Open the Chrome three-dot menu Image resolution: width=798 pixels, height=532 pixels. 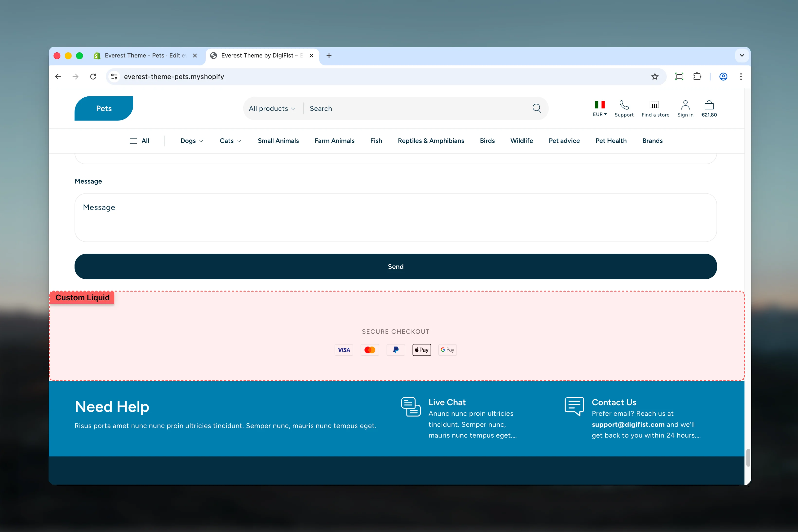[741, 77]
